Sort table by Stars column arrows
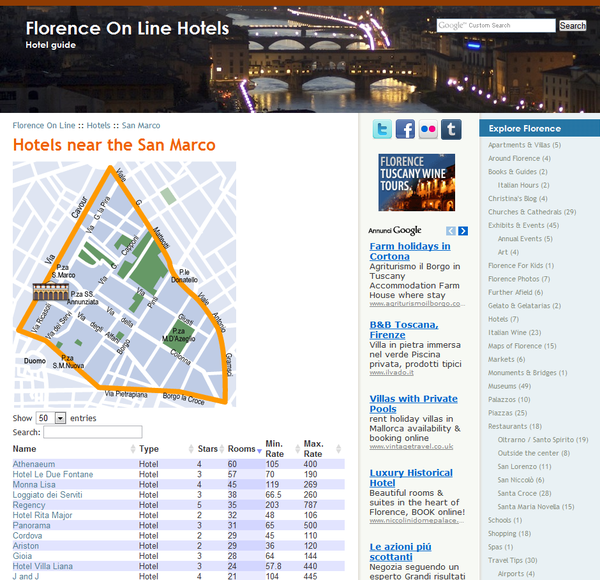The height and width of the screenshot is (580, 600). click(222, 449)
